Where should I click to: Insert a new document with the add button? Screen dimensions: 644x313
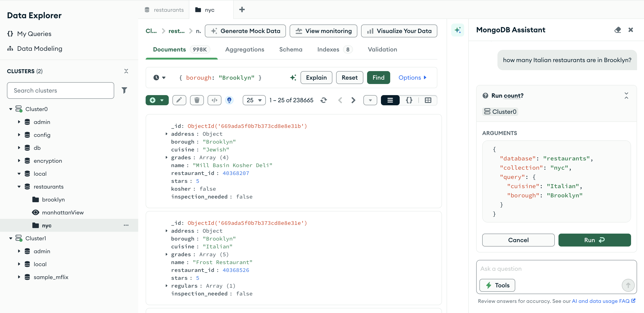pos(153,100)
